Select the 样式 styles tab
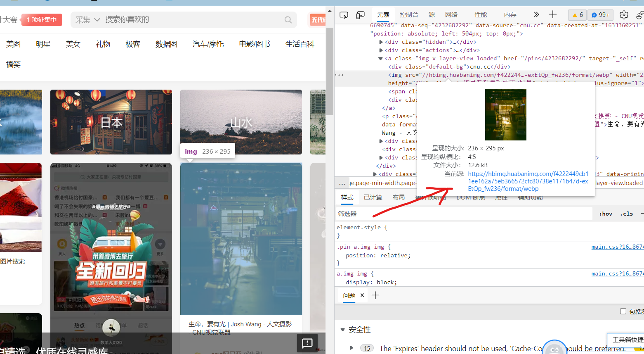644x354 pixels. 347,197
